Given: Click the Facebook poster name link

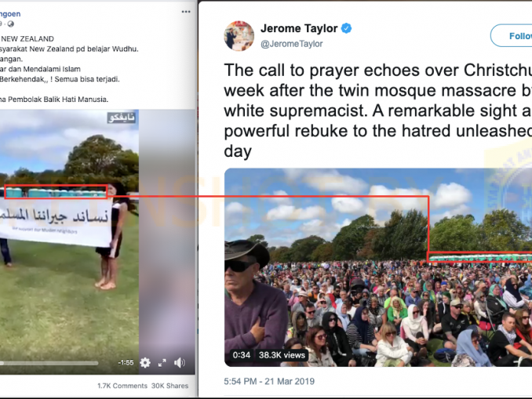Looking at the screenshot, I should pos(10,14).
